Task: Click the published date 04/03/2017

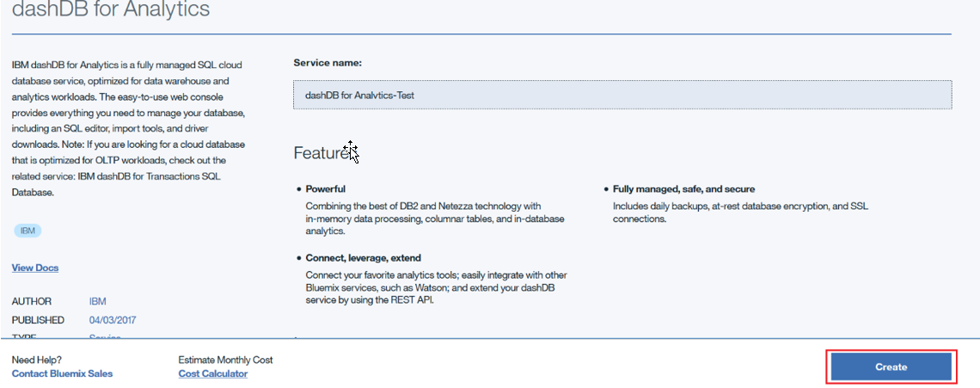Action: click(x=113, y=320)
